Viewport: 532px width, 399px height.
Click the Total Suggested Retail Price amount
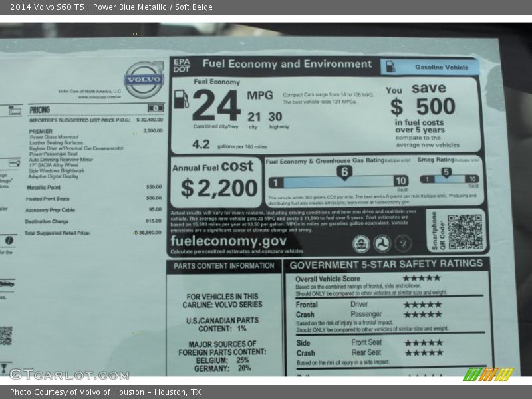click(148, 233)
